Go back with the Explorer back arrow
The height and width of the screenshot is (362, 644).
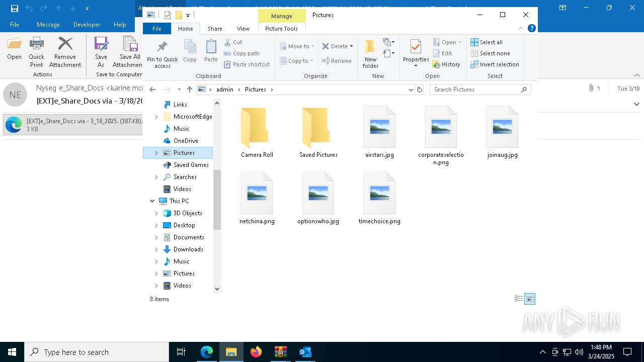pyautogui.click(x=153, y=89)
